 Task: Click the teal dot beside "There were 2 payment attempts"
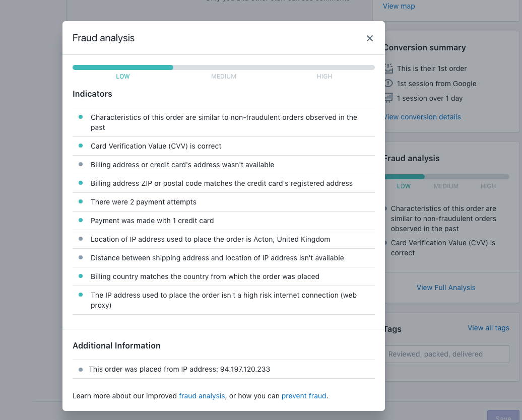82,202
